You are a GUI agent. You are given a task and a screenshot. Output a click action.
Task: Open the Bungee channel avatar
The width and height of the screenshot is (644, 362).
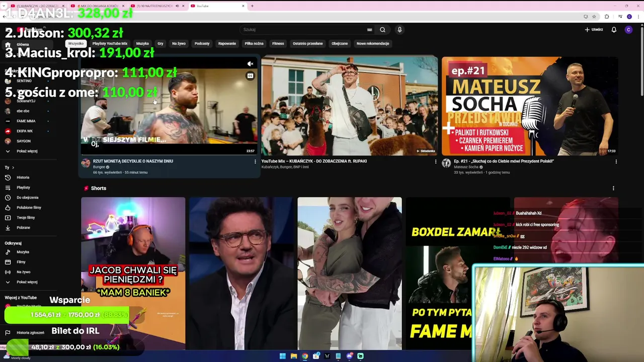pyautogui.click(x=86, y=163)
